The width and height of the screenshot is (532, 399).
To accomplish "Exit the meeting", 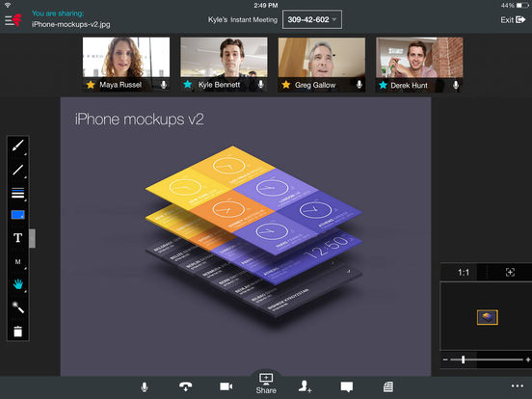I will [x=513, y=20].
